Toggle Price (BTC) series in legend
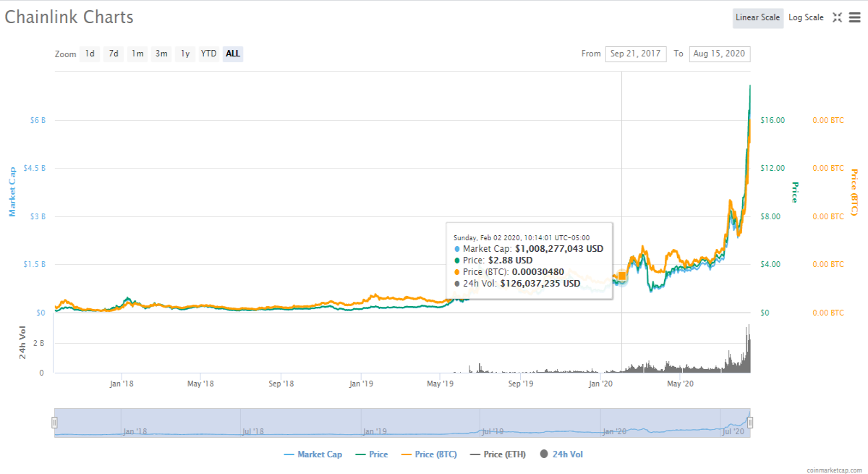 pos(430,454)
